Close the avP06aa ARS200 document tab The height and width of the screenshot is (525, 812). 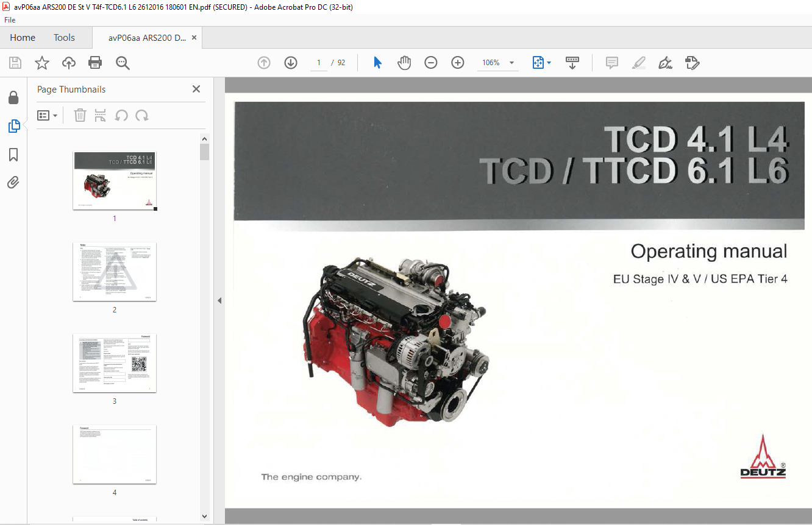194,38
